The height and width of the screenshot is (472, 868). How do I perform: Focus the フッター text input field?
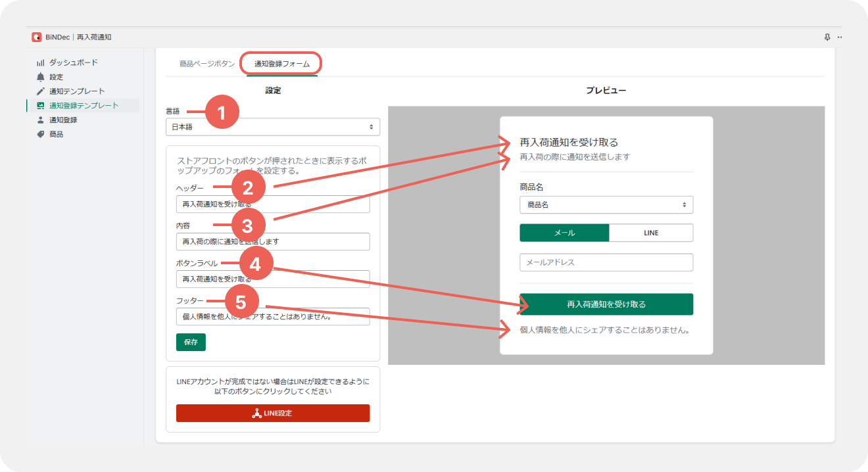272,317
